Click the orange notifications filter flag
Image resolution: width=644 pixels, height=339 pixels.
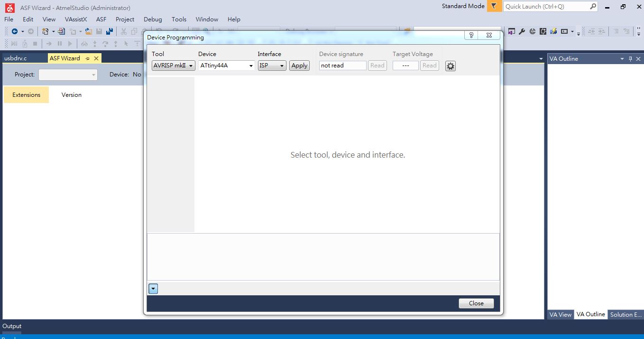pyautogui.click(x=494, y=6)
